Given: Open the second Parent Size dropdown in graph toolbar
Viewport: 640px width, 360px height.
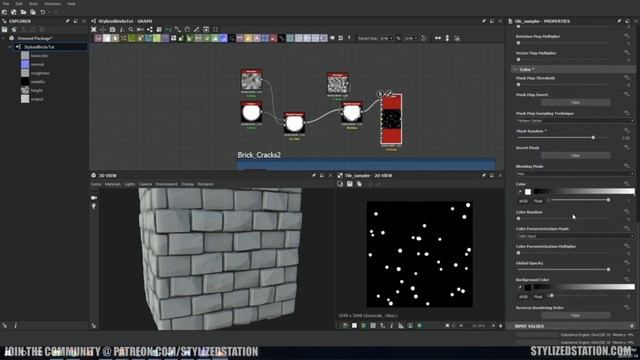Looking at the screenshot, I should point(411,38).
